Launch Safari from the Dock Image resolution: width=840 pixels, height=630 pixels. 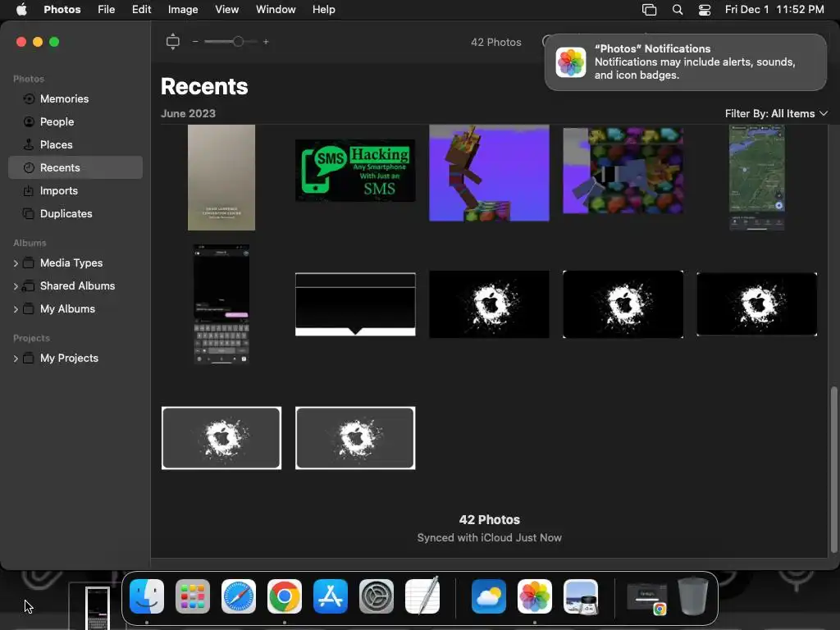[239, 596]
